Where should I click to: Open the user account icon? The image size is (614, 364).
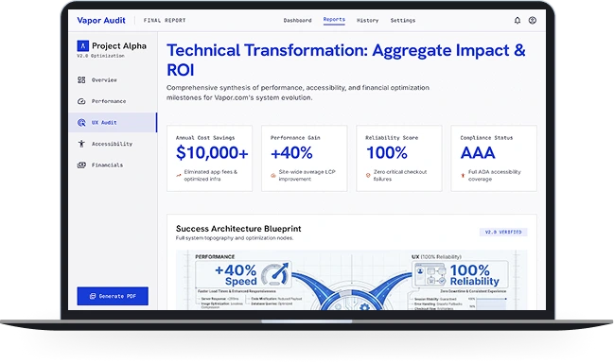pyautogui.click(x=532, y=21)
